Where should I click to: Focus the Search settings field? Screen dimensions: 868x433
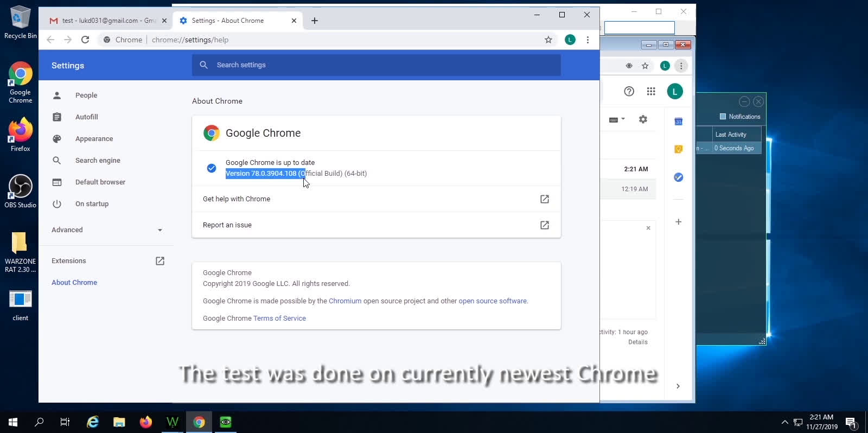tap(380, 65)
